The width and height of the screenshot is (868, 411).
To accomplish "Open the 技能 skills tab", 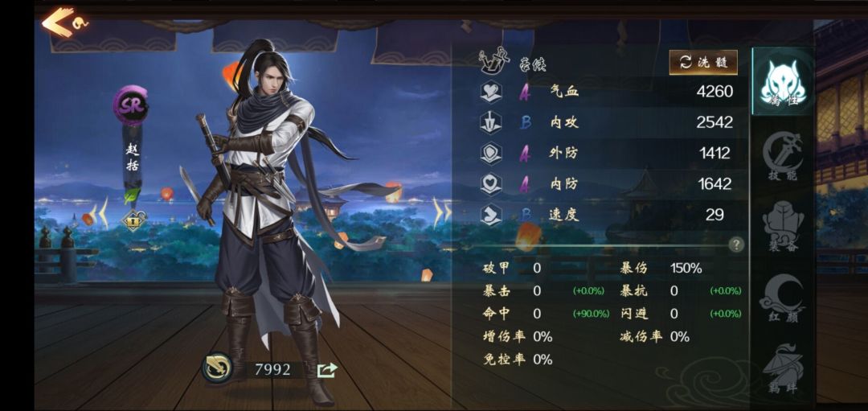I will pos(784,157).
